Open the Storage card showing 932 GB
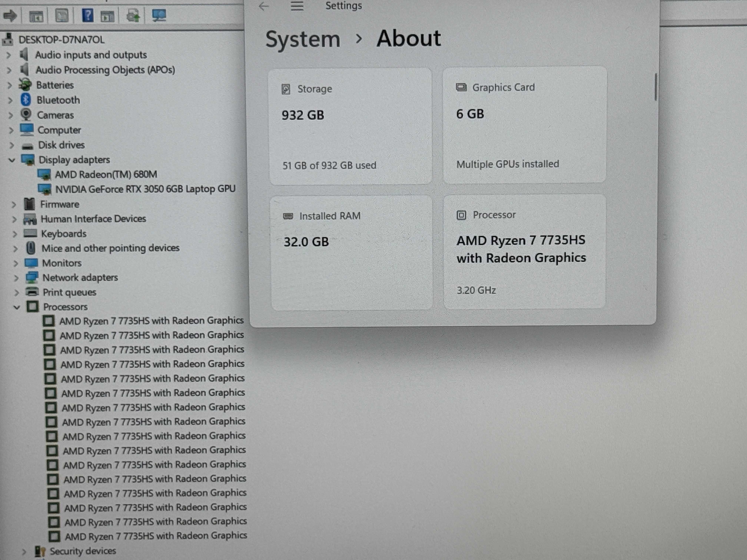The height and width of the screenshot is (560, 747). point(350,126)
